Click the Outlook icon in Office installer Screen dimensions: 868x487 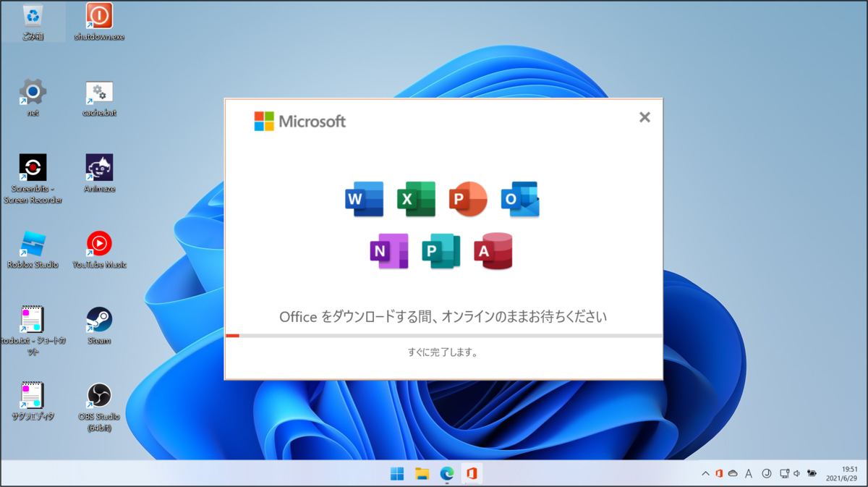coord(520,199)
